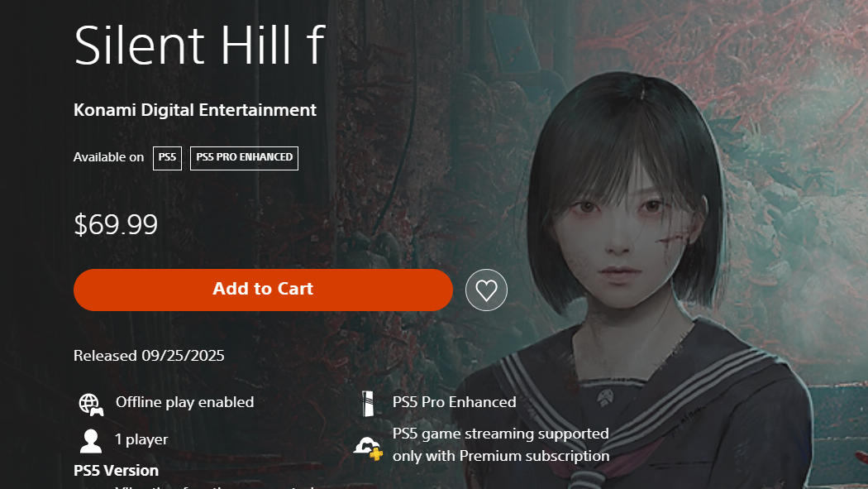Click the cloud streaming PlayStation Plus icon
This screenshot has width=868, height=489.
pos(368,448)
